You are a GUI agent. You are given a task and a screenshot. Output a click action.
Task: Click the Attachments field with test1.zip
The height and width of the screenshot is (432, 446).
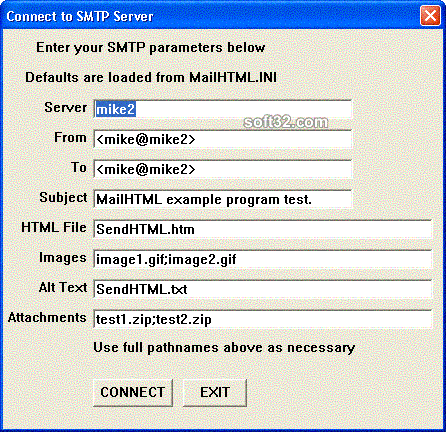263,319
